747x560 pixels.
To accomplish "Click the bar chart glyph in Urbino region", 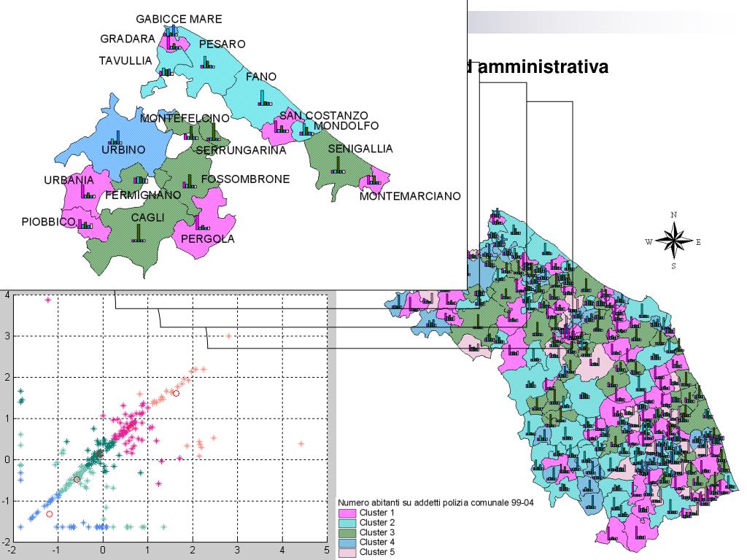I will click(115, 138).
